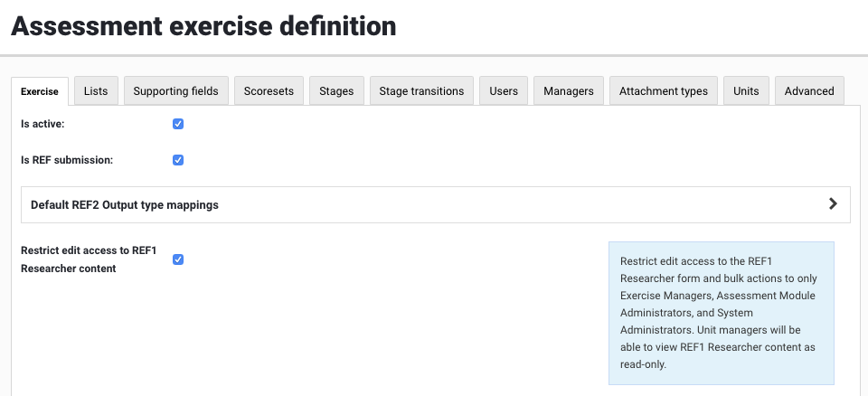
Task: Switch to the Lists tab
Action: pyautogui.click(x=95, y=91)
